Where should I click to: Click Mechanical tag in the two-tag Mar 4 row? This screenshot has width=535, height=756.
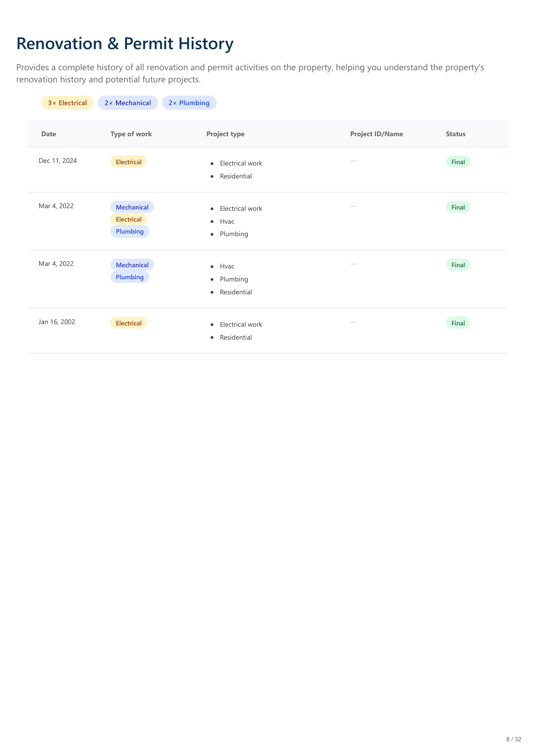pyautogui.click(x=132, y=265)
